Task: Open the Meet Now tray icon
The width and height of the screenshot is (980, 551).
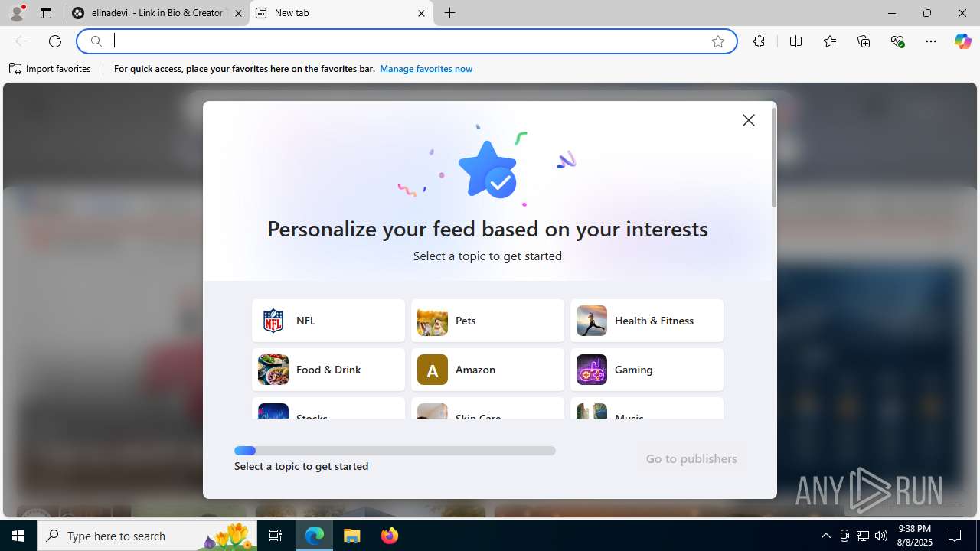Action: click(844, 536)
